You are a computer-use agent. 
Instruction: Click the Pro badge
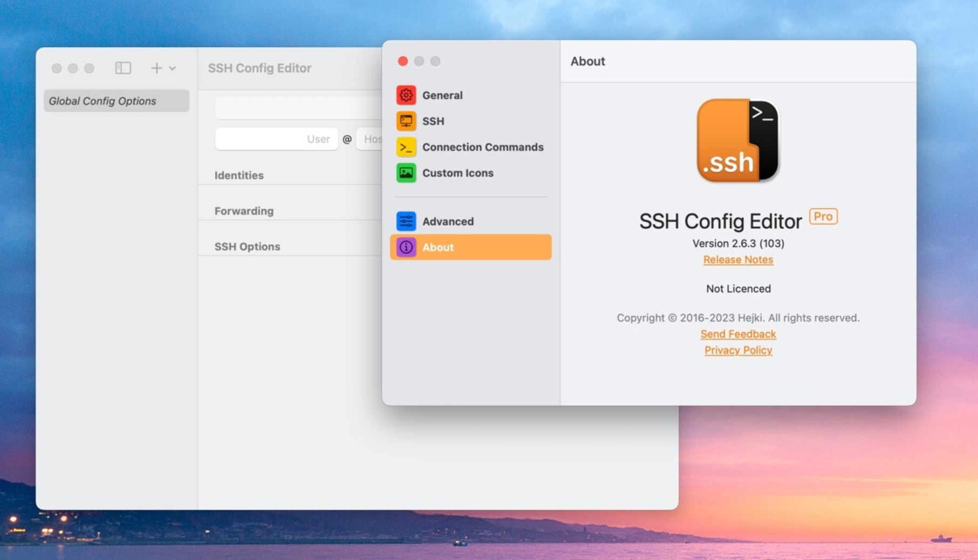[x=823, y=216]
